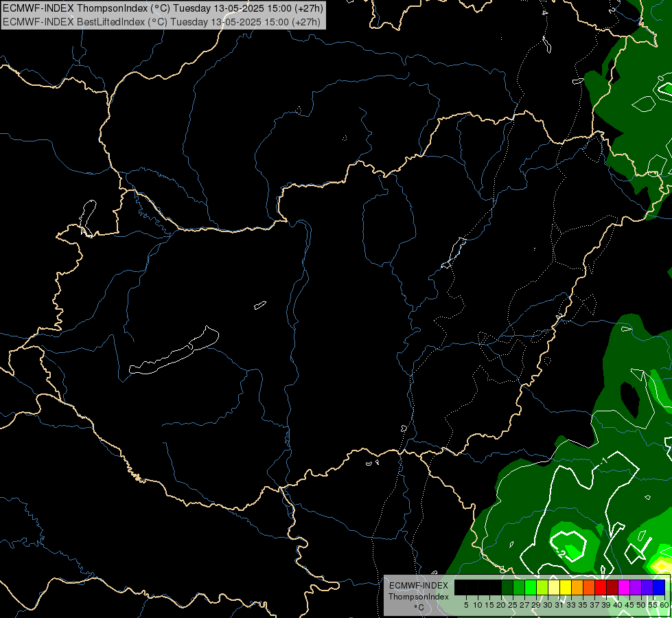Click the °C unit label in legend
The image size is (672, 618).
[x=419, y=607]
